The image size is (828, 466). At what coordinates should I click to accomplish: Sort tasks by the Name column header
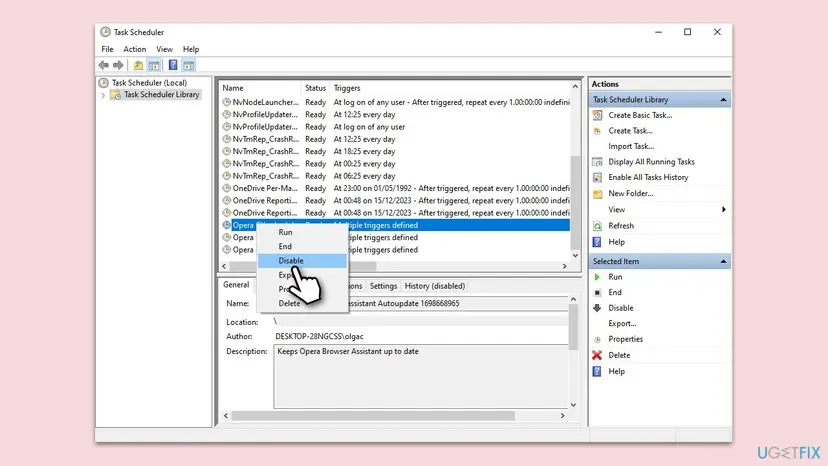(260, 88)
